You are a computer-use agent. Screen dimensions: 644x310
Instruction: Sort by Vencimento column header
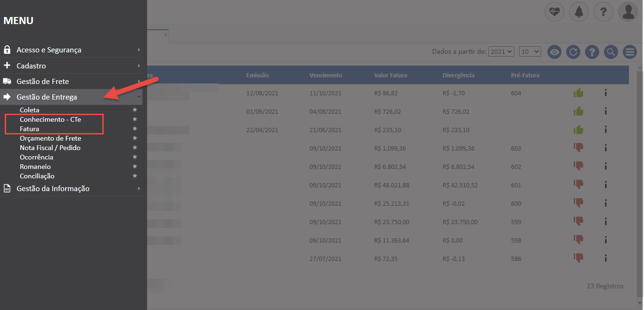point(326,75)
